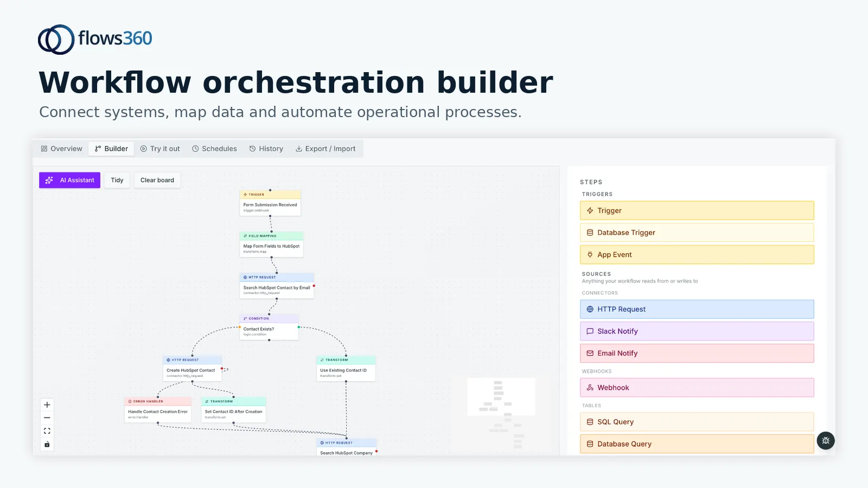Screen dimensions: 868x488
Task: Launch the AI Assistant
Action: point(69,180)
